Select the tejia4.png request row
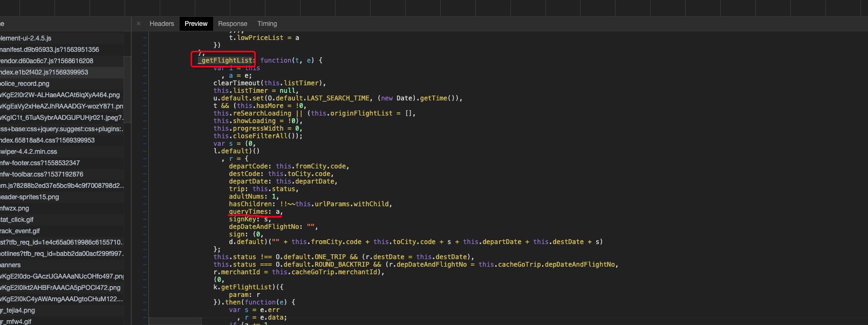 click(x=62, y=310)
